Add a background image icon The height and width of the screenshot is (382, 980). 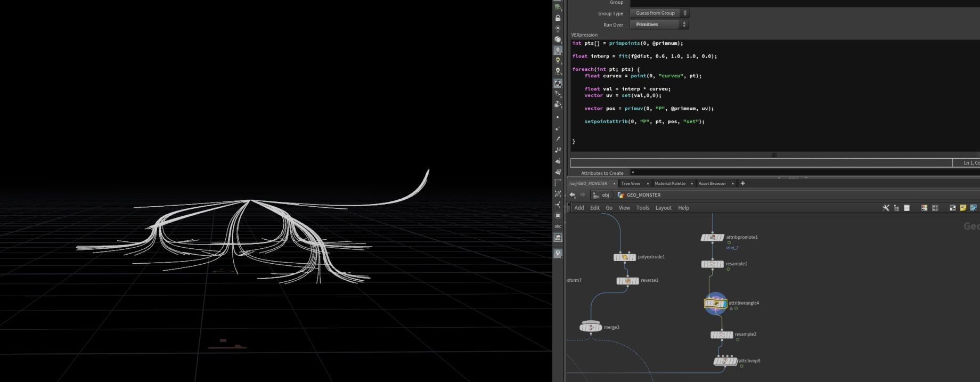(x=974, y=208)
